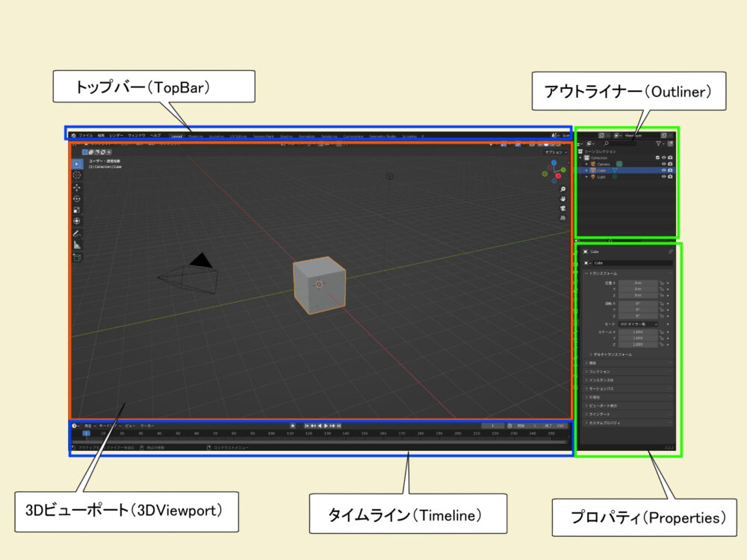This screenshot has height=560, width=747.
Task: Hide Collection with its eye icon
Action: coord(663,158)
